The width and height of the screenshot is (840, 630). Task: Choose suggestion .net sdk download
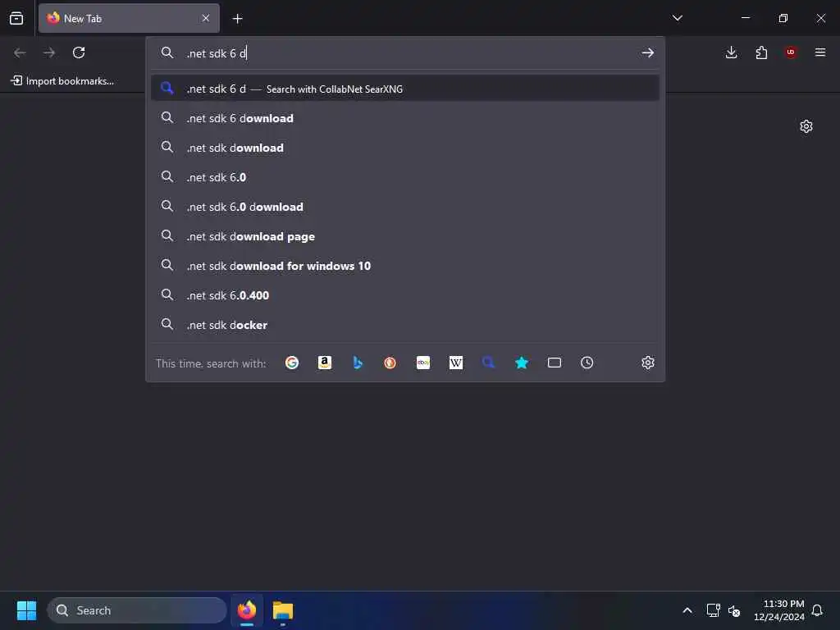405,148
